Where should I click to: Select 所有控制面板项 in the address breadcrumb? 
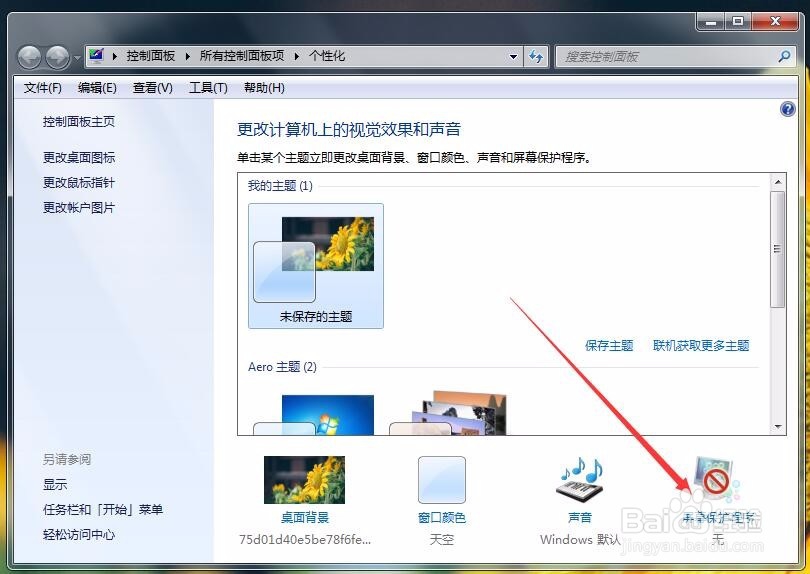click(242, 56)
